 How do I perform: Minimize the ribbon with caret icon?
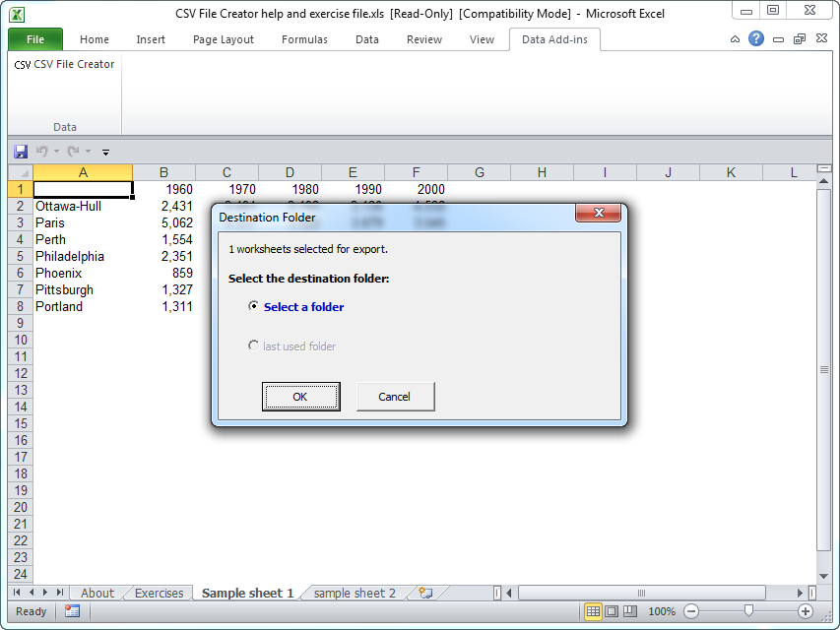735,39
